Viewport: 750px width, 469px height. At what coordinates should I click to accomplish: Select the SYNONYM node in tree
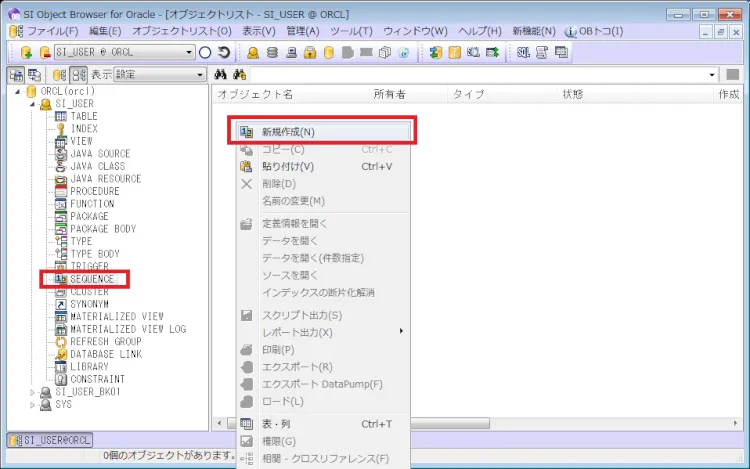tap(89, 304)
